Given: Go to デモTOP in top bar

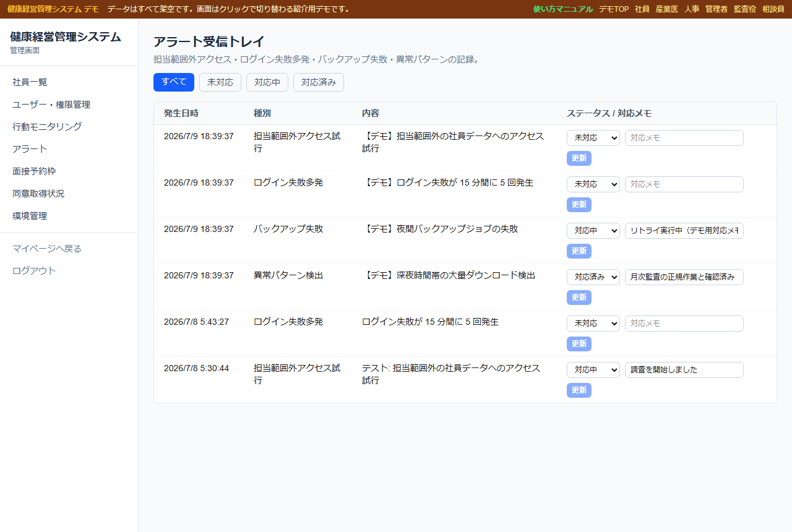Looking at the screenshot, I should point(614,9).
